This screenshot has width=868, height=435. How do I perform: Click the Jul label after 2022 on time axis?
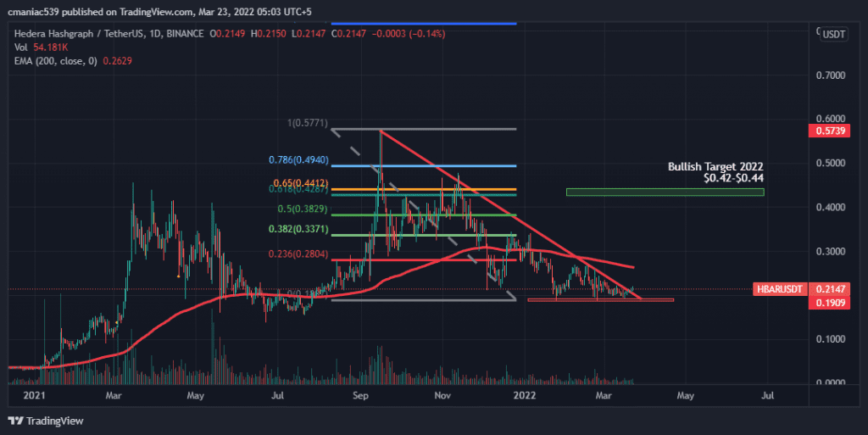(x=767, y=395)
